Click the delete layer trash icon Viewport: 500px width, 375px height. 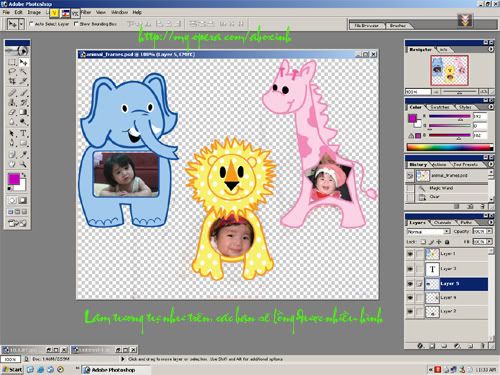click(482, 346)
